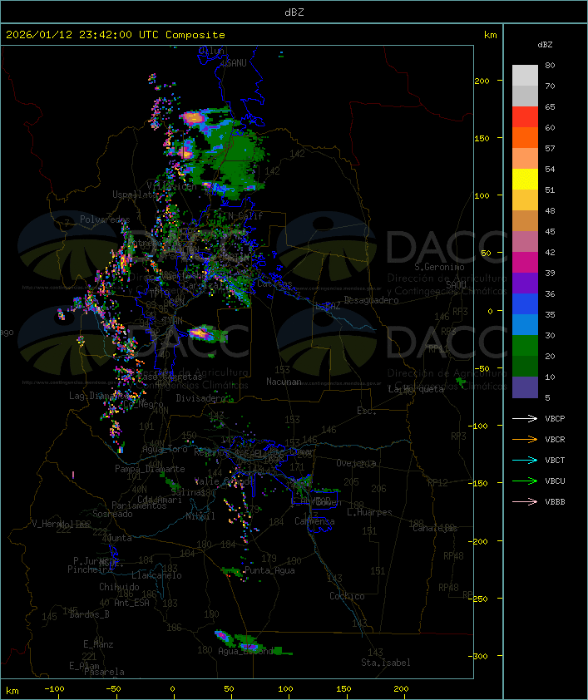Click the 150 tick on the right axis
Screen dimensions: 588x700
click(x=482, y=138)
